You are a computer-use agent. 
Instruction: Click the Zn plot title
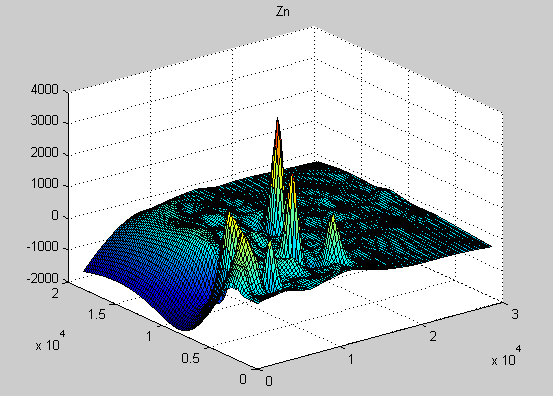282,12
